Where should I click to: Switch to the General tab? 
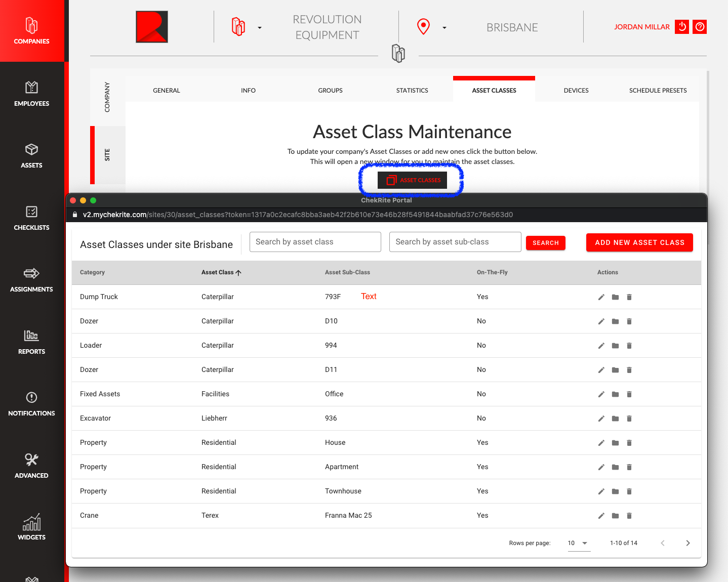click(167, 91)
